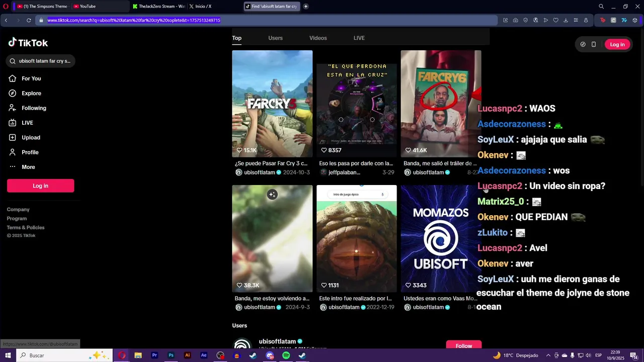644x362 pixels.
Task: Open ubisoftlatam profile in Users section
Action: (277, 341)
